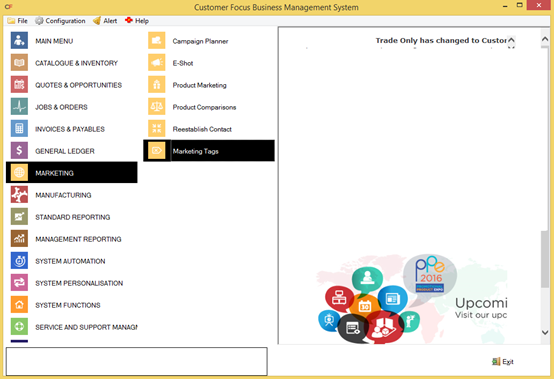The image size is (554, 379).
Task: Open SERVICE AND SUPPORT label
Action: (86, 327)
